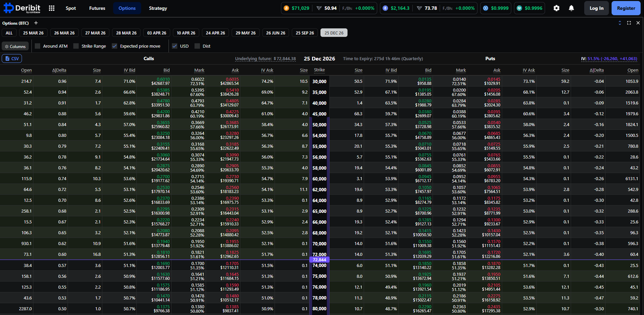Viewport: 644px width, 315px height.
Task: Enable the Dist checkbox
Action: click(197, 46)
